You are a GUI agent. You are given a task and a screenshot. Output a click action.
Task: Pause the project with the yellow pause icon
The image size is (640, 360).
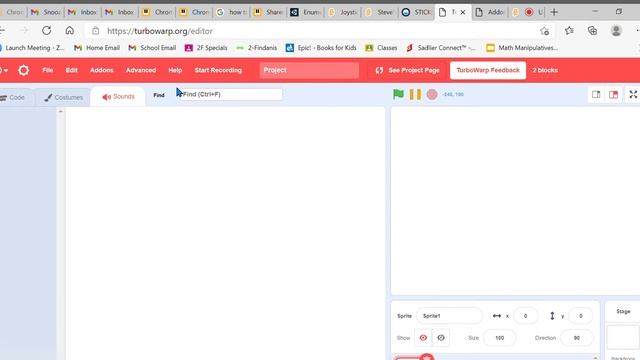click(x=415, y=94)
